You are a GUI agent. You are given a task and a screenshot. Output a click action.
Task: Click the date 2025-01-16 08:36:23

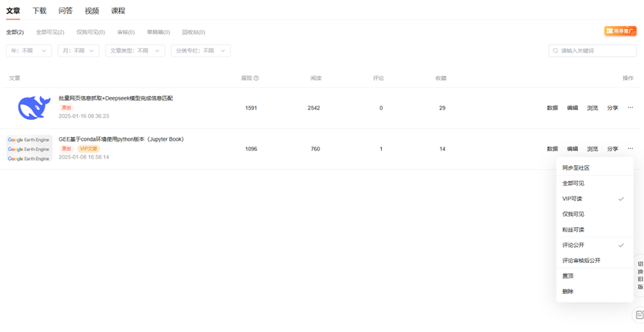pyautogui.click(x=84, y=116)
